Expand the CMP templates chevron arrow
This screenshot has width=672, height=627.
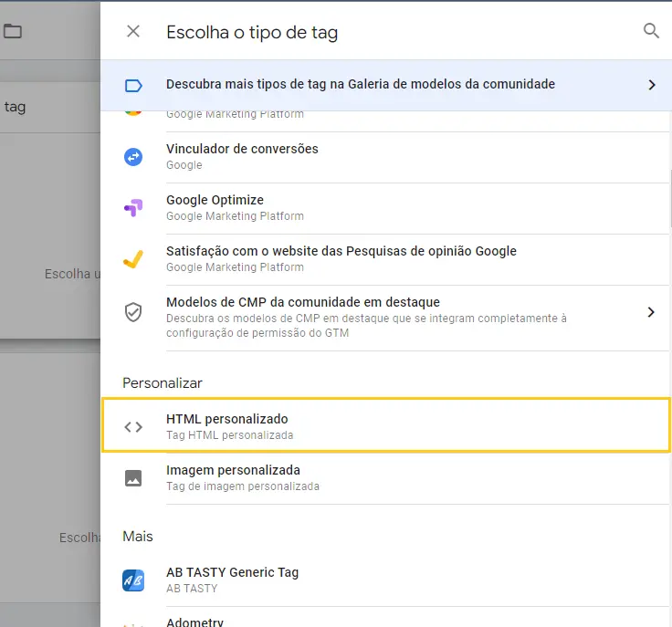tap(651, 312)
